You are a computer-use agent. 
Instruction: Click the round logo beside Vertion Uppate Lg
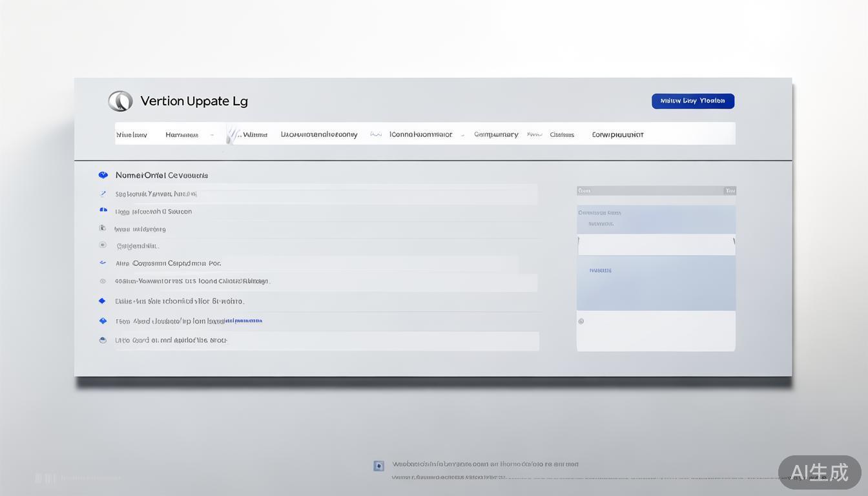coord(120,101)
